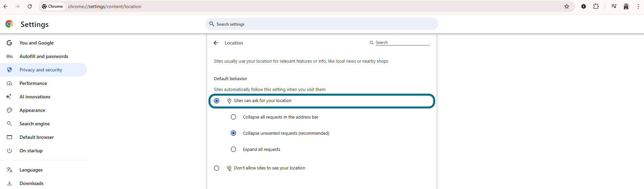The image size is (644, 189).
Task: Click the sparkle AI innovations icon
Action: point(9,97)
